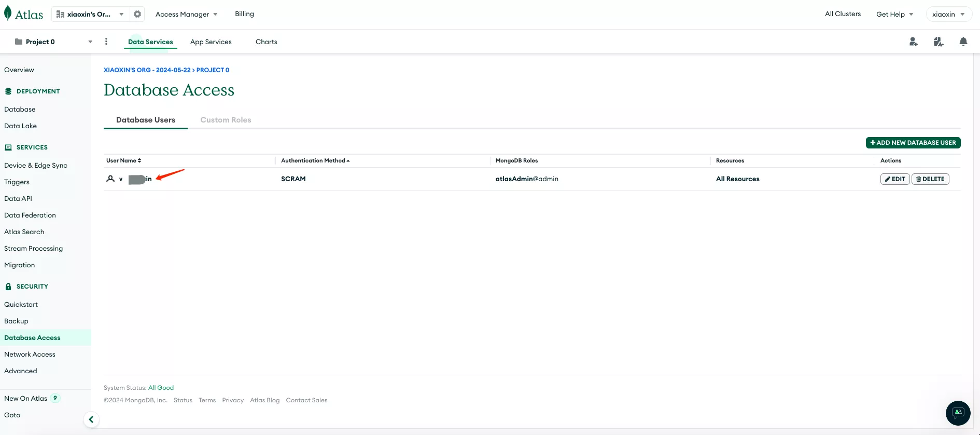Go to All Clusters
The height and width of the screenshot is (435, 980).
[x=843, y=14]
